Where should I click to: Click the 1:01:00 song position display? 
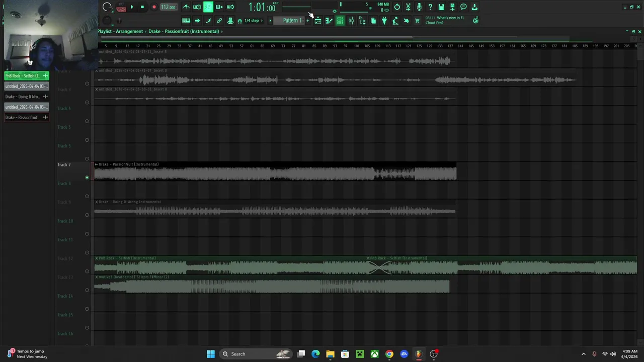pyautogui.click(x=262, y=7)
